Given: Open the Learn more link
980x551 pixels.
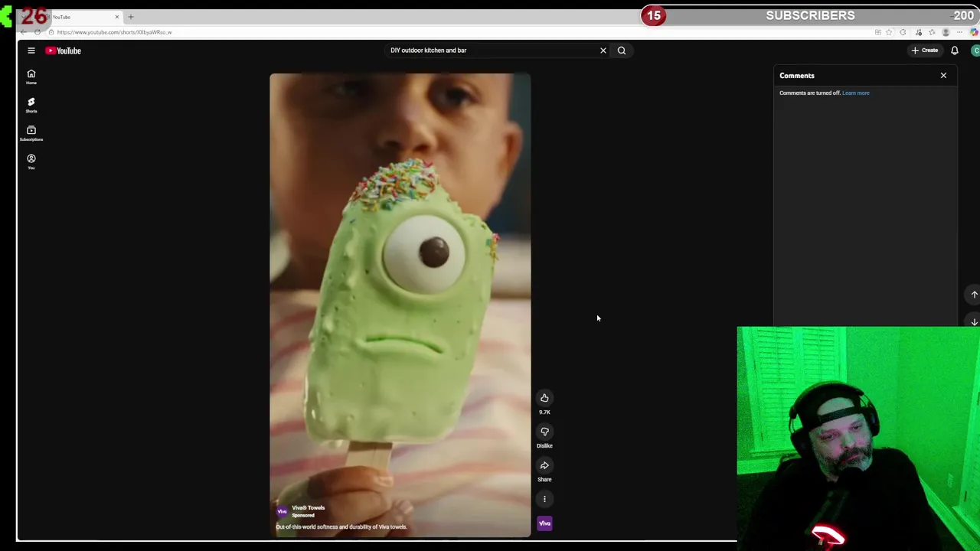Looking at the screenshot, I should [856, 93].
